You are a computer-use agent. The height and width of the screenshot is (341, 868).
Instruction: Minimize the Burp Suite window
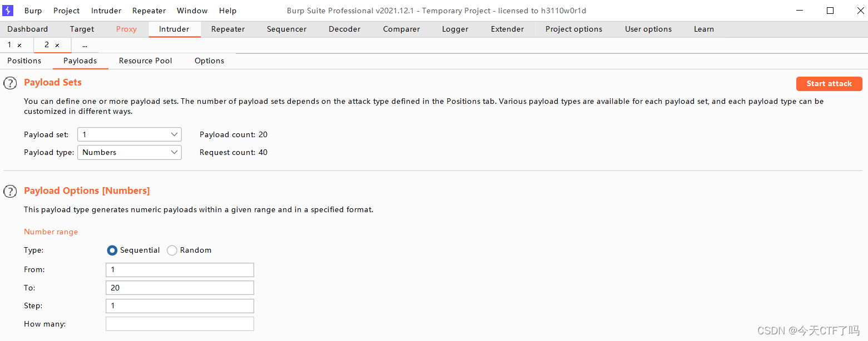(x=800, y=11)
